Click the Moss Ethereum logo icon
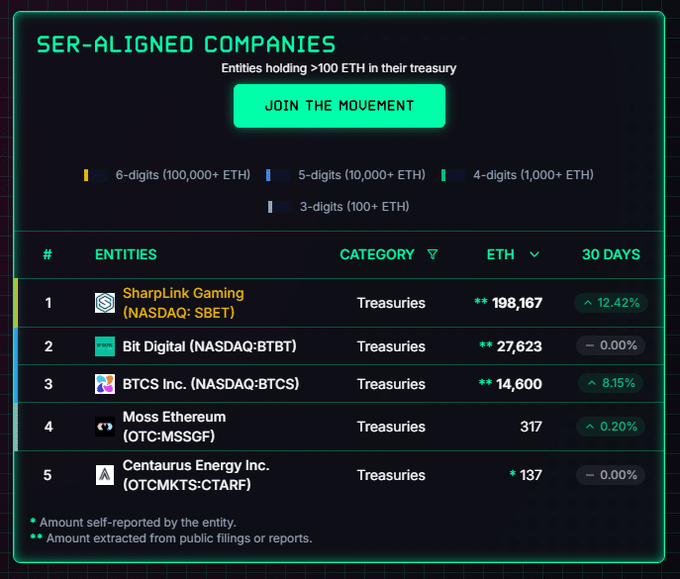 (105, 427)
